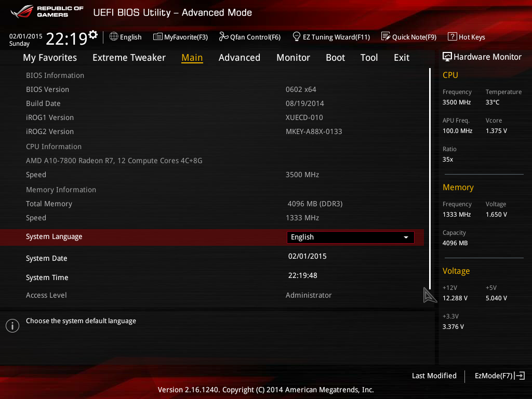Click the help text 'Choose the system default language'
Screen dimensions: 532x399
pyautogui.click(x=81, y=321)
